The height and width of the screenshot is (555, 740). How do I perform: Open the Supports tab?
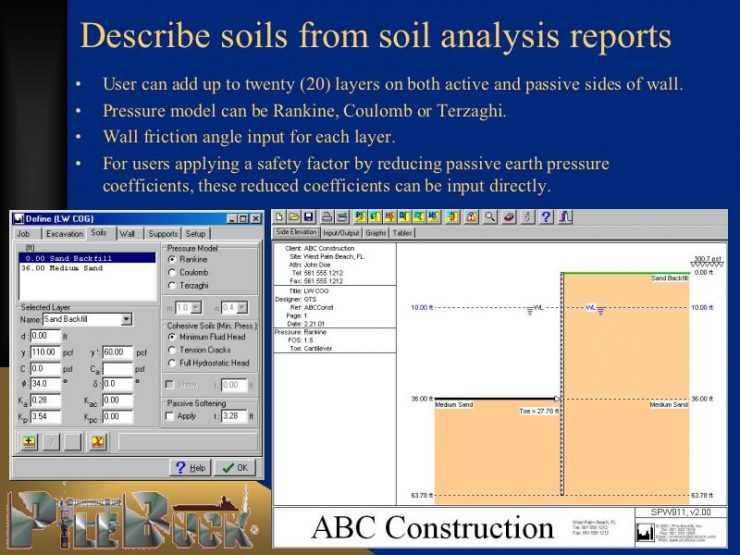[163, 233]
